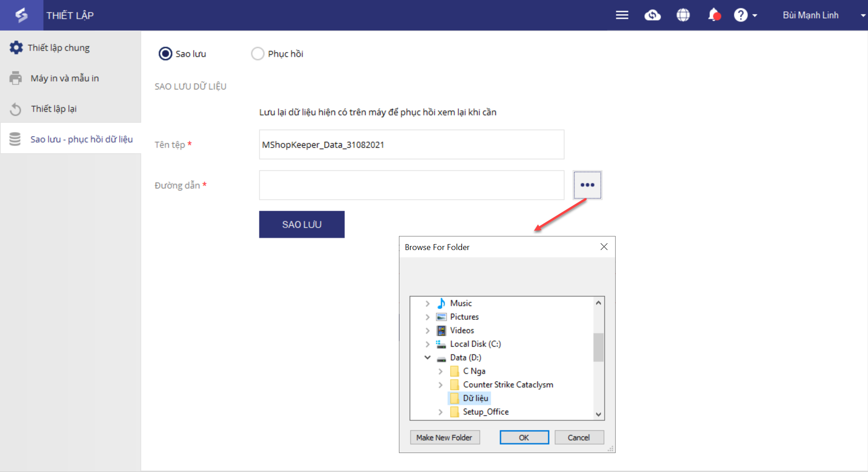This screenshot has height=472, width=868.
Task: Click the Music note icon
Action: click(441, 303)
